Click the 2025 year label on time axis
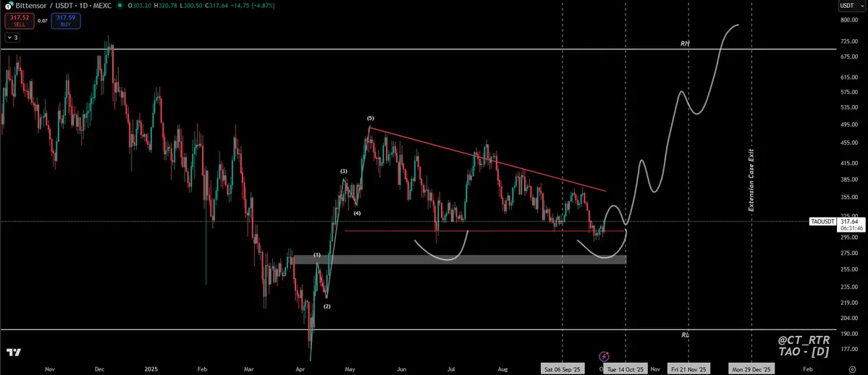Viewport: 868px width, 375px height. pyautogui.click(x=151, y=369)
